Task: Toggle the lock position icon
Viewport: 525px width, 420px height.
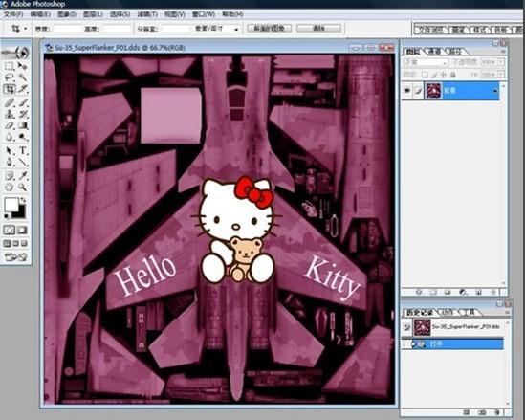Action: [x=444, y=75]
